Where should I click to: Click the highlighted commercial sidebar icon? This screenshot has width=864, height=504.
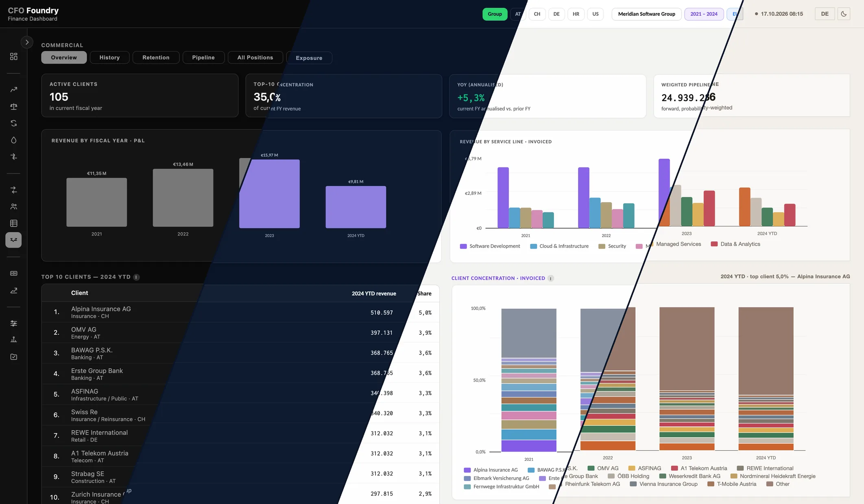13,240
